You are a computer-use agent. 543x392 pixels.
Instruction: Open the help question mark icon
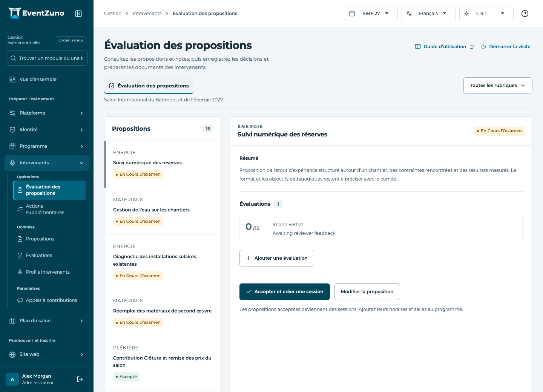[525, 14]
